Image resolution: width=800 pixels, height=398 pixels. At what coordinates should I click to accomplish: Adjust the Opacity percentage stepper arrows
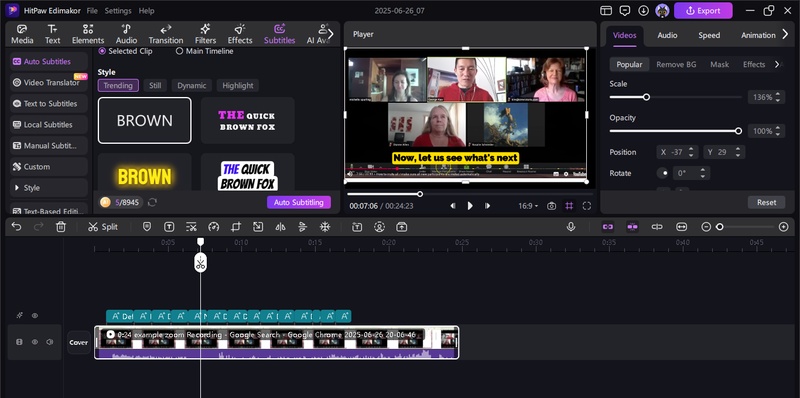pyautogui.click(x=777, y=131)
